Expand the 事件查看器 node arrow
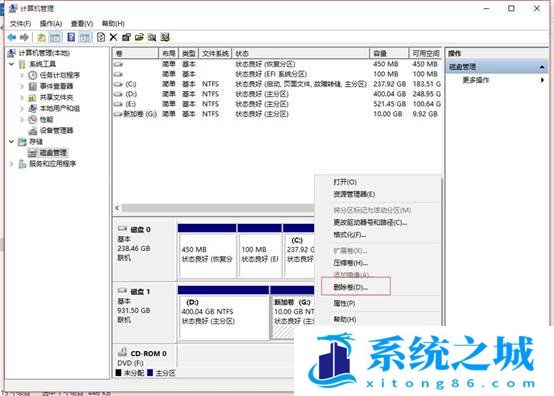Image resolution: width=554 pixels, height=396 pixels. tap(22, 86)
